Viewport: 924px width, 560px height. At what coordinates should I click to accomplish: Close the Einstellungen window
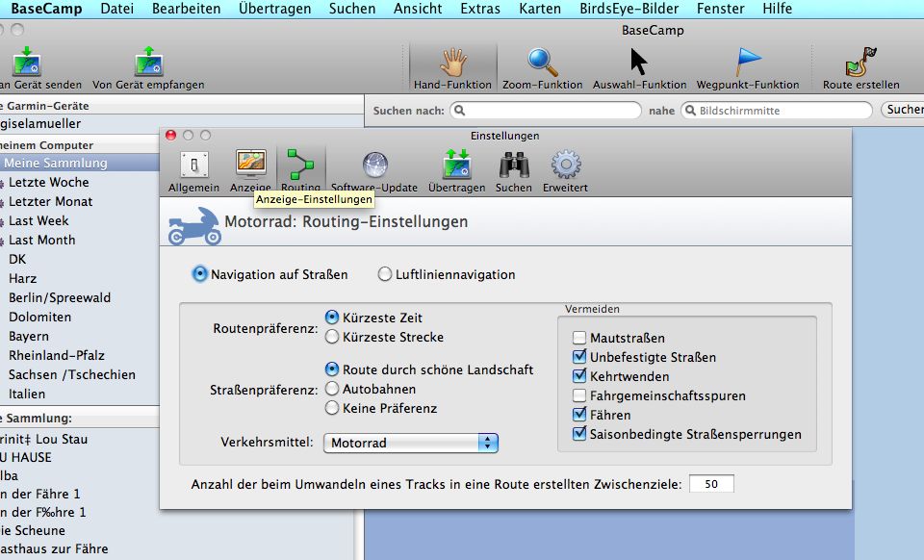point(171,136)
